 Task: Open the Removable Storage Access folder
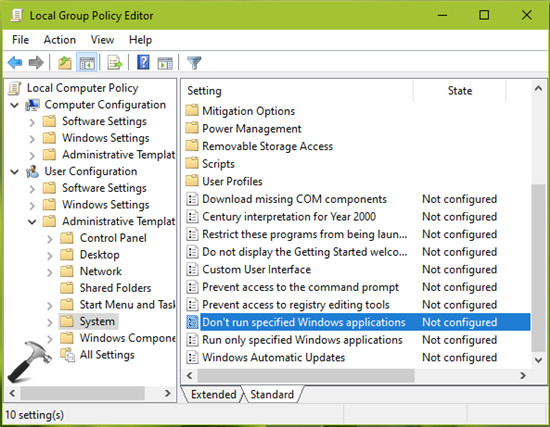point(267,146)
